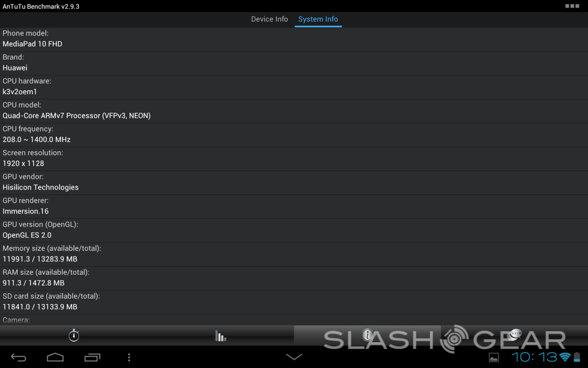
Task: Tap the SD card size entry
Action: [294, 302]
